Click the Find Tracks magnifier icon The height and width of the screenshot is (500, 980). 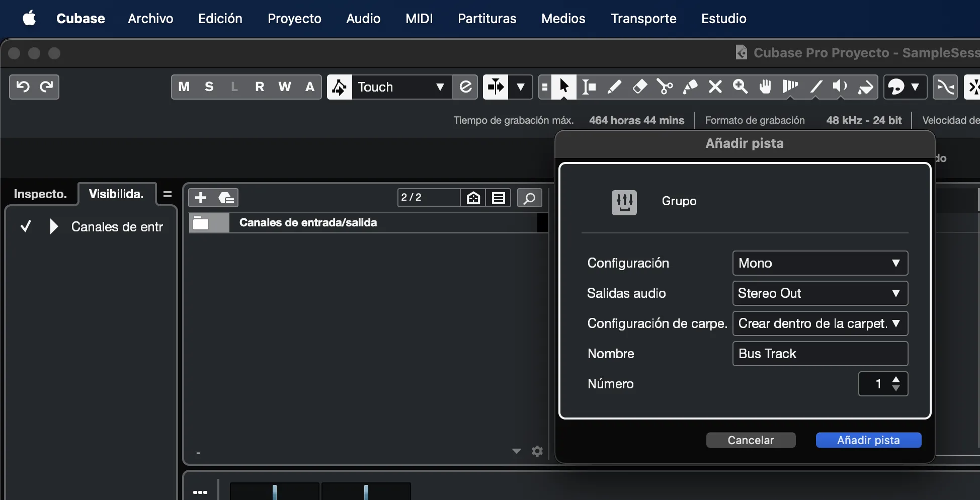(529, 198)
